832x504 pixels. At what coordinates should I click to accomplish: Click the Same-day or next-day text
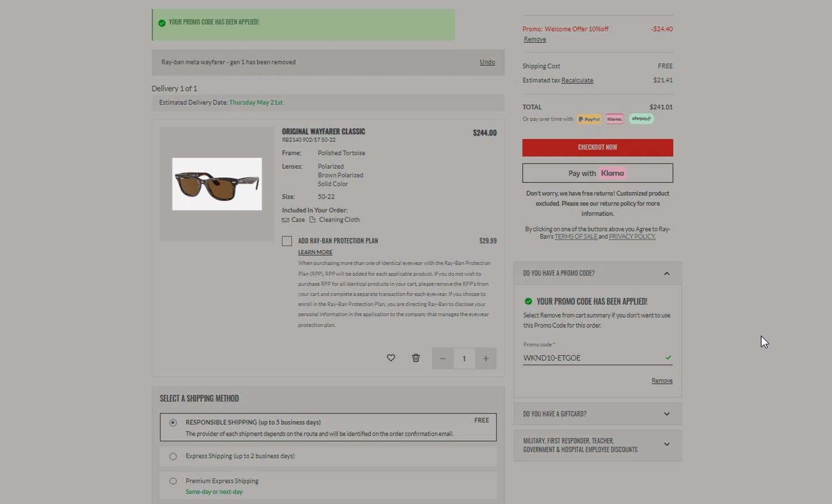(214, 492)
